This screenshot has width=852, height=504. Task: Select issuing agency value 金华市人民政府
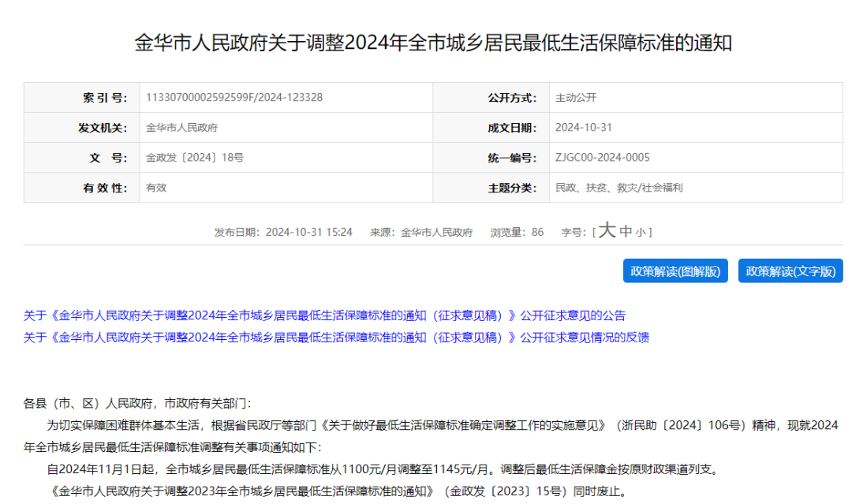[x=181, y=128]
